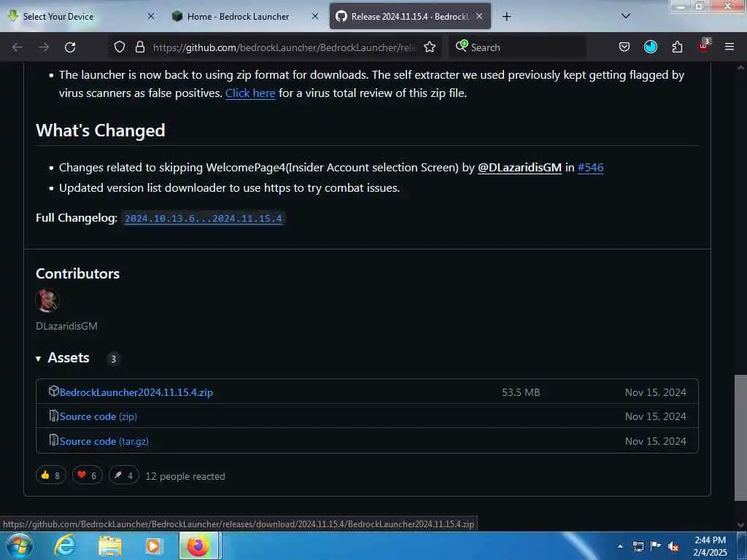This screenshot has height=560, width=747.
Task: Click the network tray icon
Action: 638,546
